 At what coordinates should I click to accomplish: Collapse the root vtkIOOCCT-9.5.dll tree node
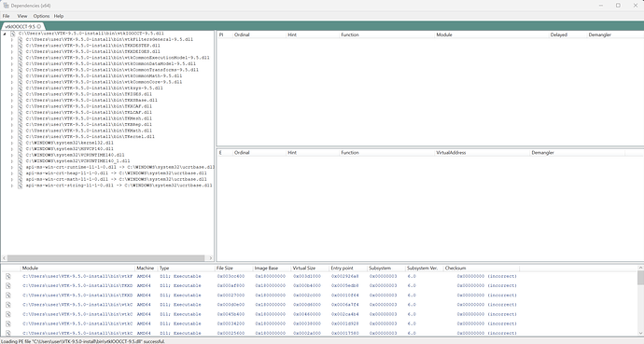5,34
